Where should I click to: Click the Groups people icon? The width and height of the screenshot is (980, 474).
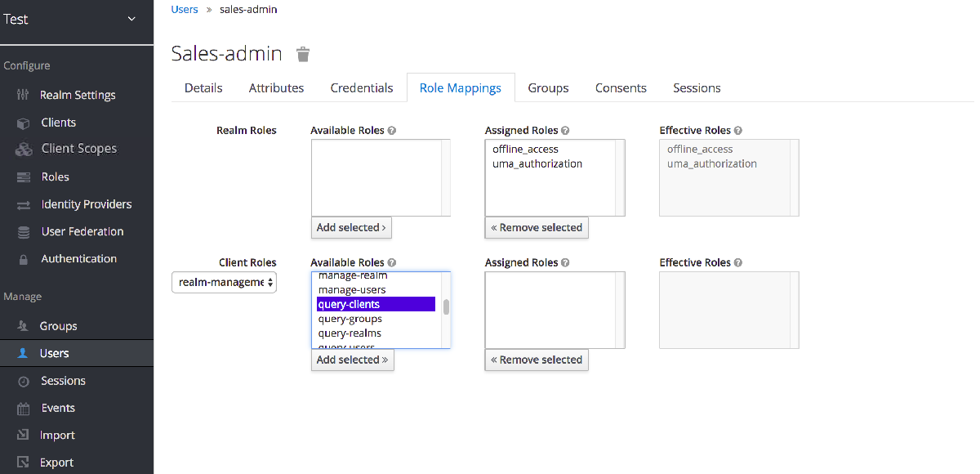(x=24, y=326)
